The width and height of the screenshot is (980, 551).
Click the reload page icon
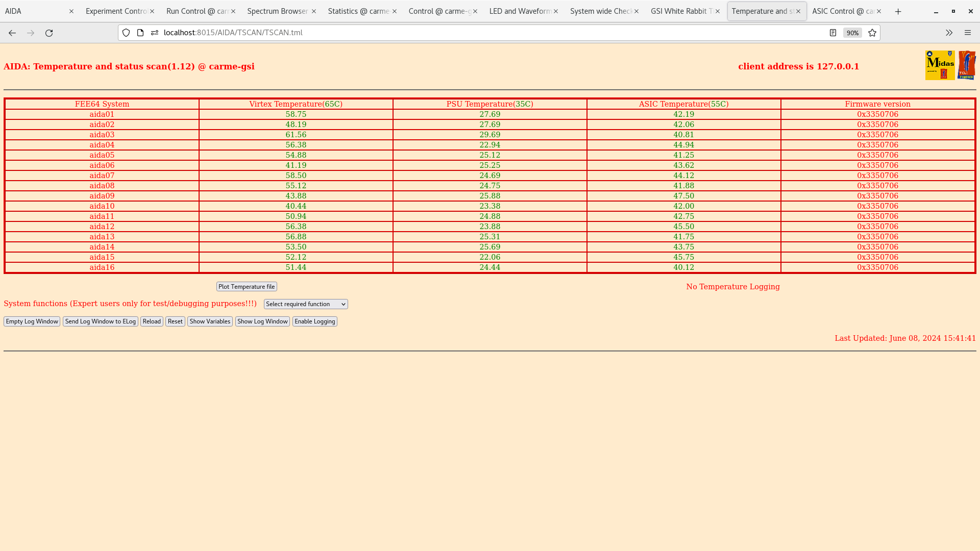tap(49, 32)
